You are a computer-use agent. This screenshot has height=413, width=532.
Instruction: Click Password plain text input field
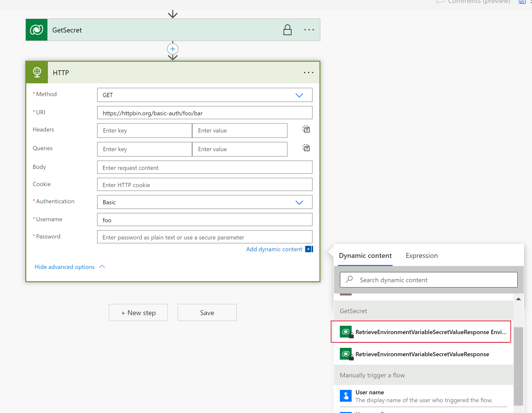tap(204, 237)
